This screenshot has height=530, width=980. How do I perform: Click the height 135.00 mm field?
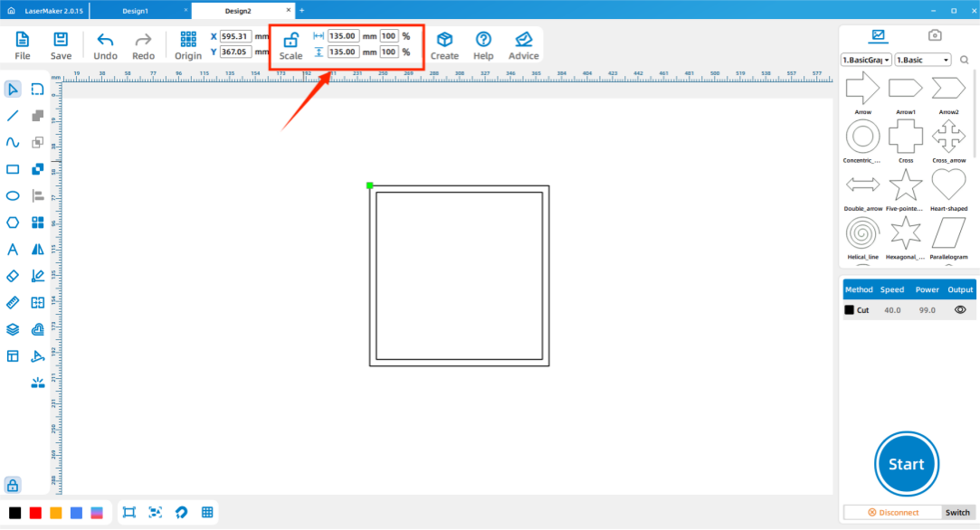[x=343, y=52]
